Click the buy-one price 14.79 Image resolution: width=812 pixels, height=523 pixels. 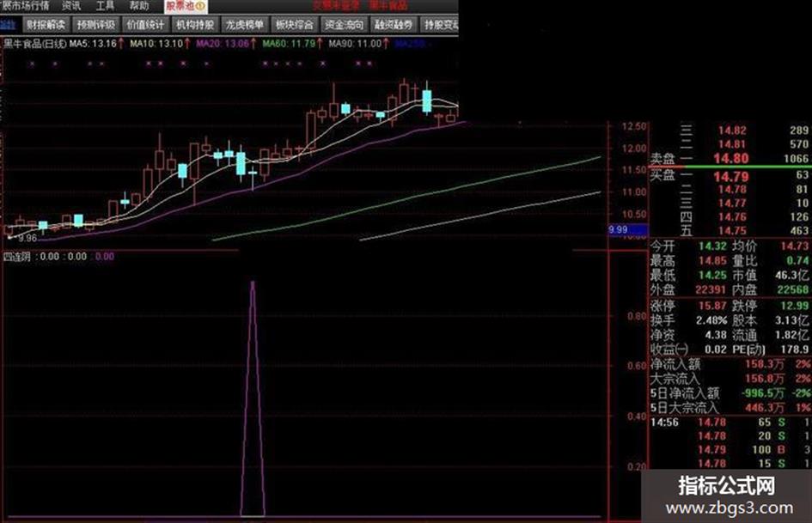tap(730, 177)
